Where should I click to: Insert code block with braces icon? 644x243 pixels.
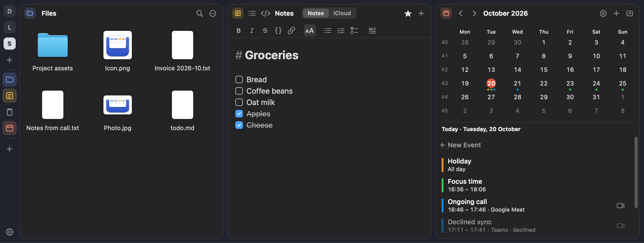(x=278, y=31)
